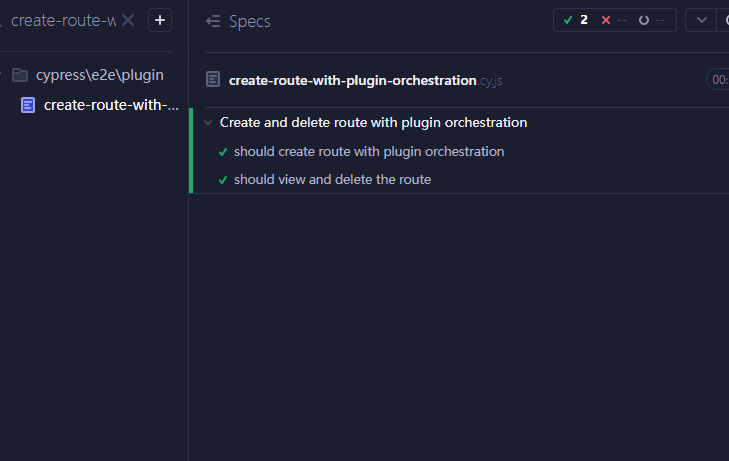Click the green checkmark beside create route test
The image size is (729, 461).
pos(223,152)
